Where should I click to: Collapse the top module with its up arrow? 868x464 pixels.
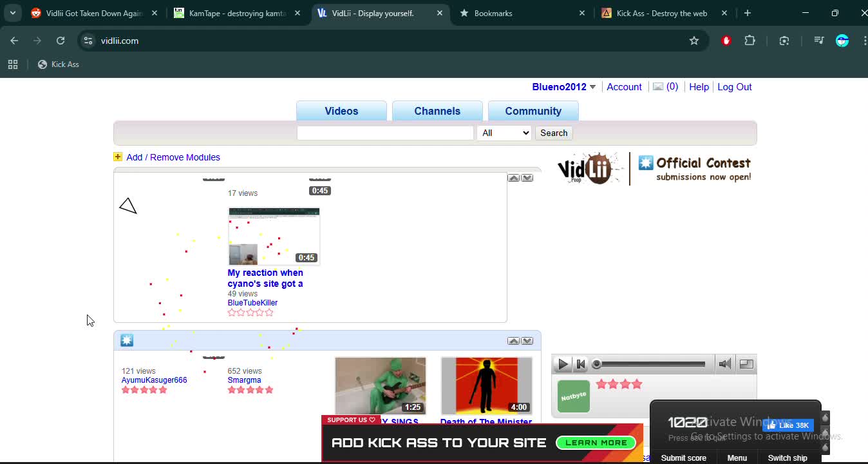[513, 177]
